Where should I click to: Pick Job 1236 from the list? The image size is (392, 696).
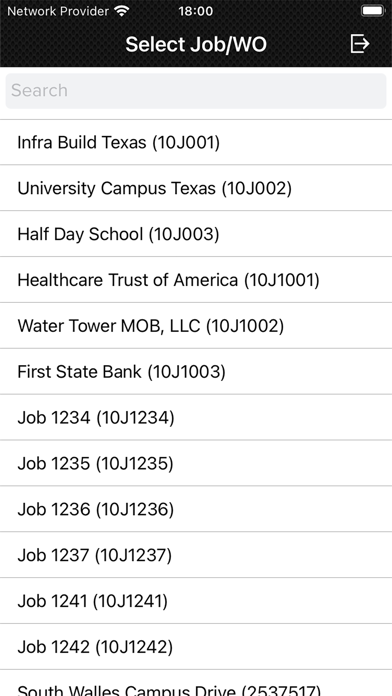pos(196,509)
